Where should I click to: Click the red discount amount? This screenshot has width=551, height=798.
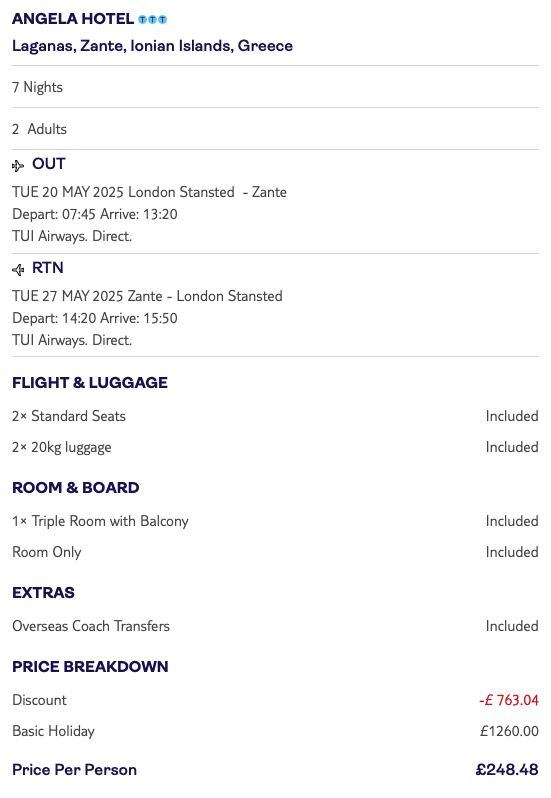pyautogui.click(x=508, y=700)
